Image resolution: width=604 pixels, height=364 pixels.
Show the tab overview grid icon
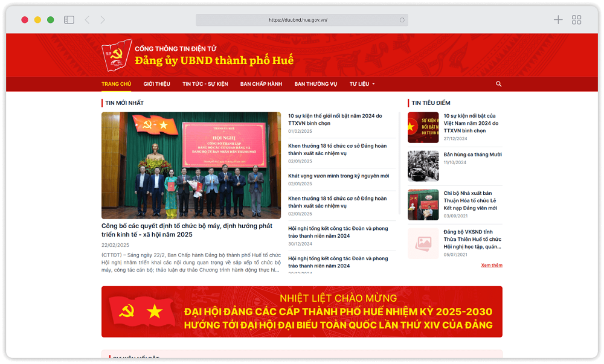576,20
